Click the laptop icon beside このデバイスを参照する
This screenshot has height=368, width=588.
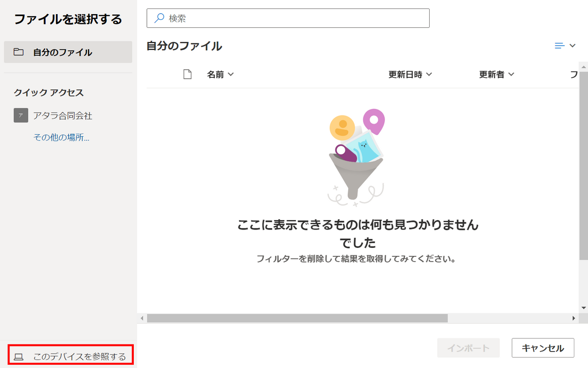pyautogui.click(x=18, y=357)
